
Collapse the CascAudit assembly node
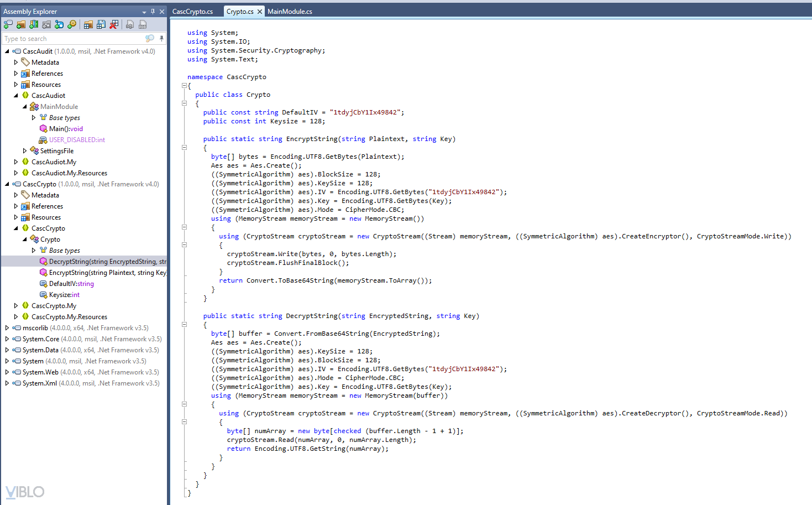click(x=7, y=51)
